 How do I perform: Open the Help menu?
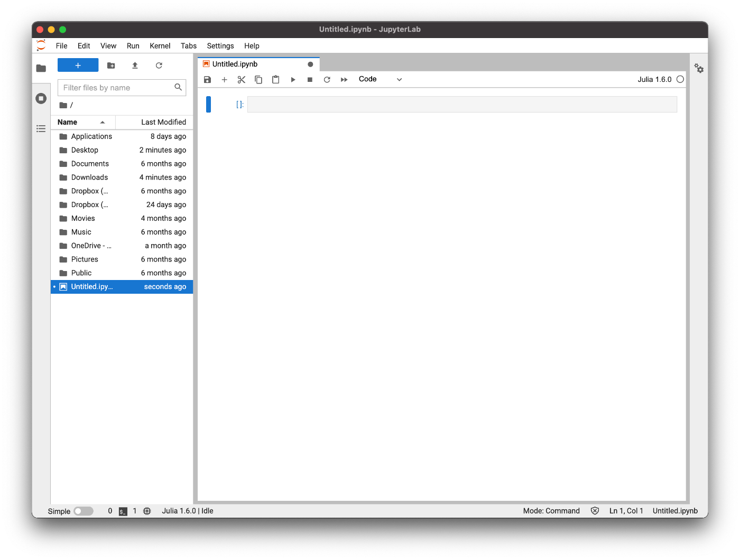[252, 46]
